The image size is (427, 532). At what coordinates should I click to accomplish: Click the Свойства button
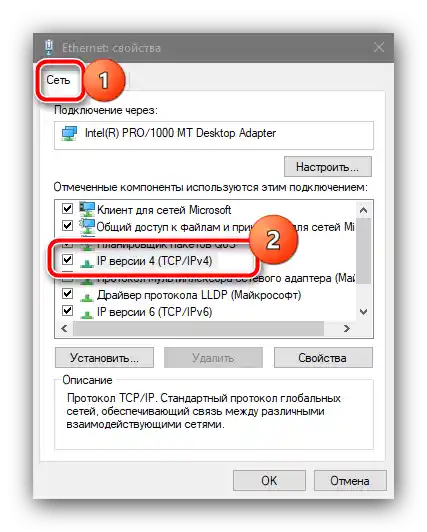click(323, 358)
